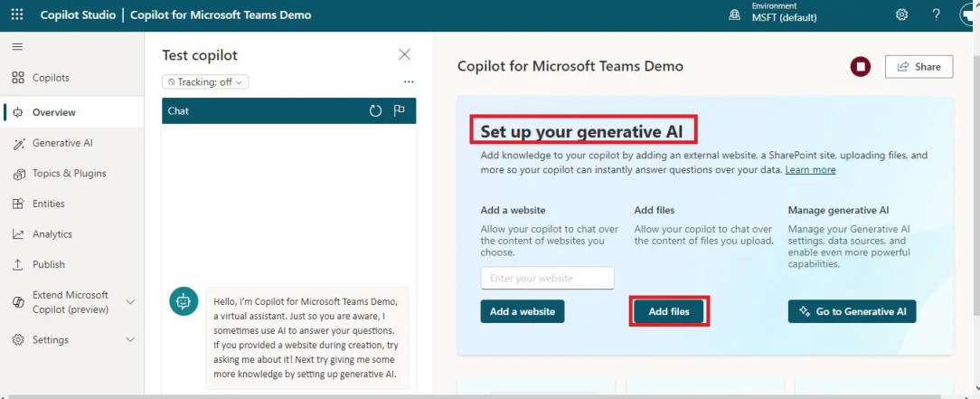Click the Test copilot panel title
Screen dimensions: 980x399
point(200,55)
